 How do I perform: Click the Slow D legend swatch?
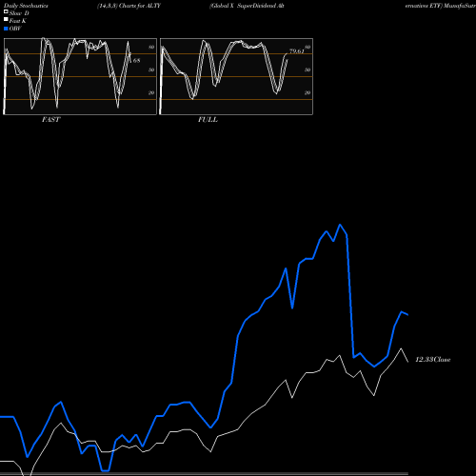(6, 11)
